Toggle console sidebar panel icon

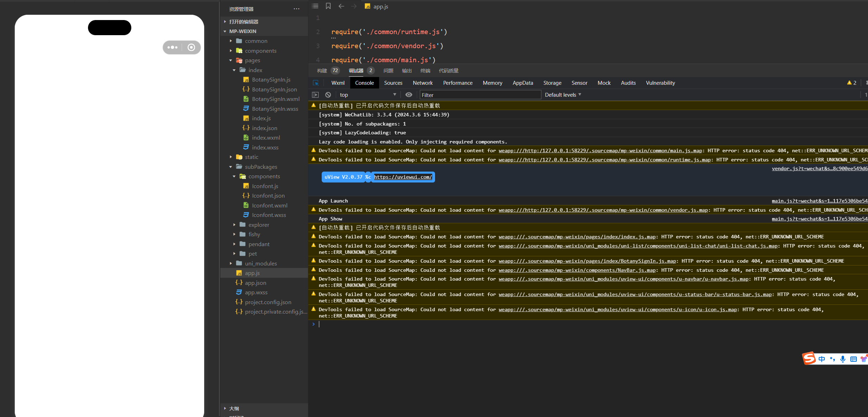(315, 95)
